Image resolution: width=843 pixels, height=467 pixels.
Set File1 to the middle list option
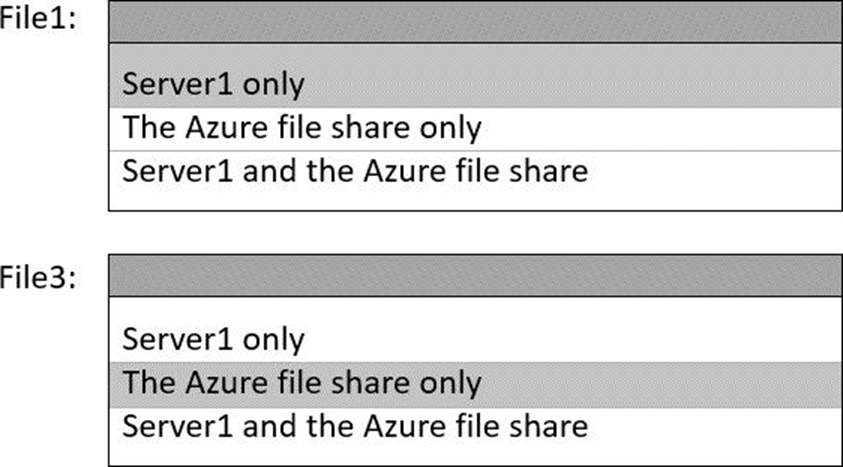pyautogui.click(x=302, y=128)
